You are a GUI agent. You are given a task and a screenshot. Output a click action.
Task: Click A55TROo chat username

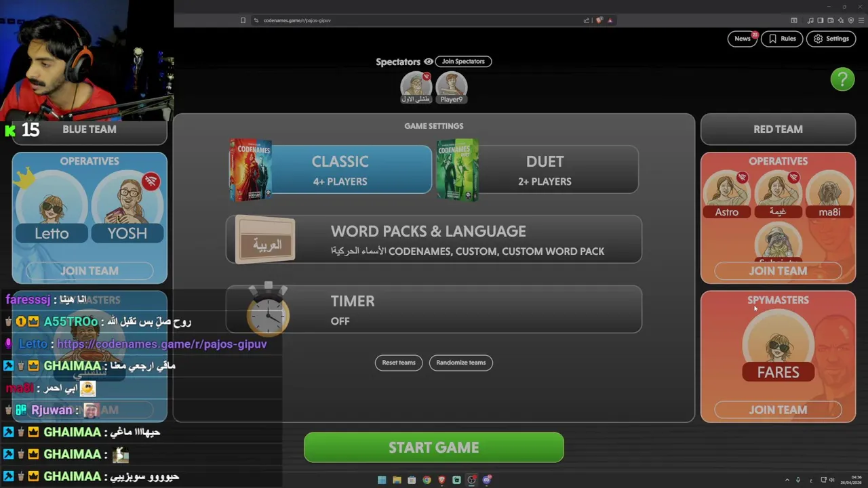tap(71, 321)
